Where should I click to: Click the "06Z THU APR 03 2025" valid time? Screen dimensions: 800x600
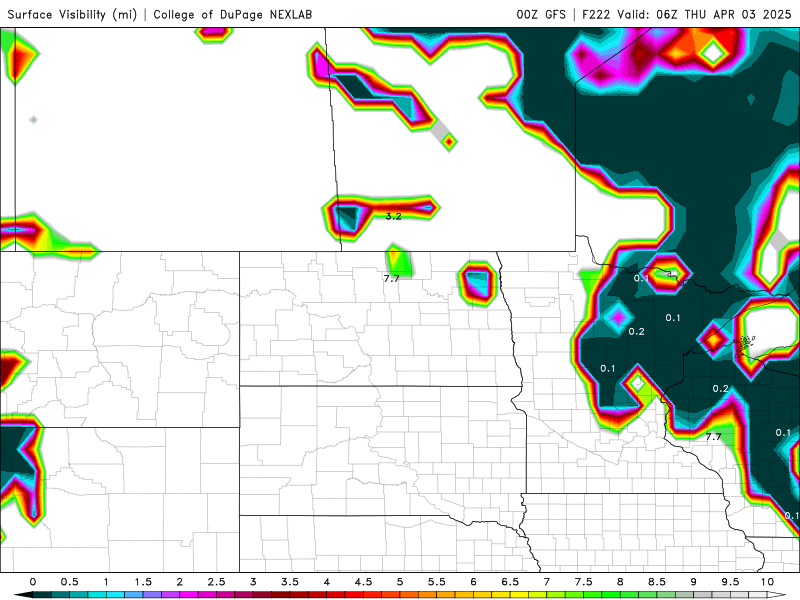tap(723, 14)
